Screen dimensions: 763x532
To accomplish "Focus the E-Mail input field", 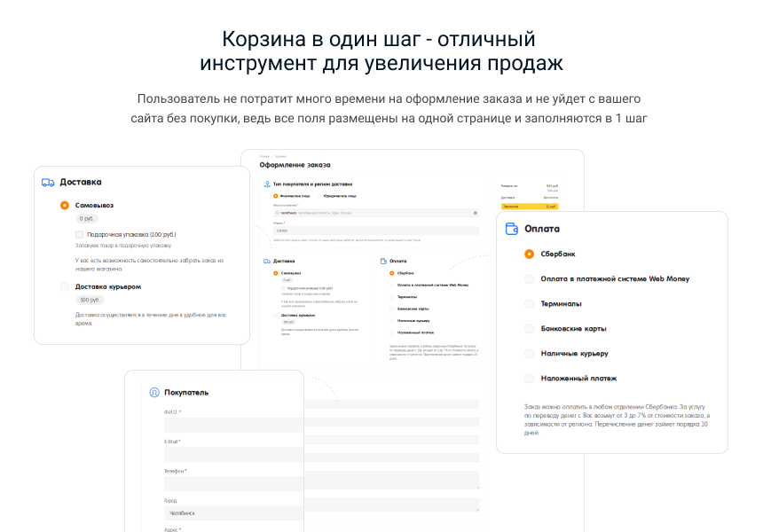I will click(x=232, y=454).
